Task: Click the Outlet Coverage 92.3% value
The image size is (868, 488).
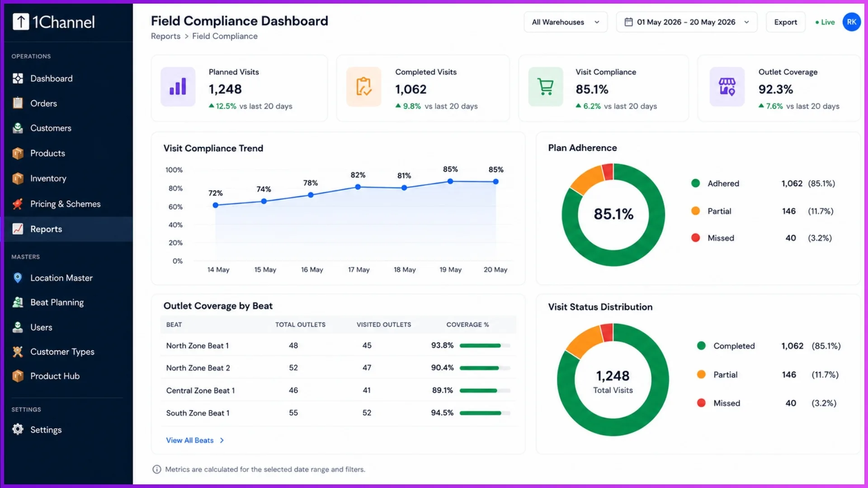Action: click(x=776, y=89)
